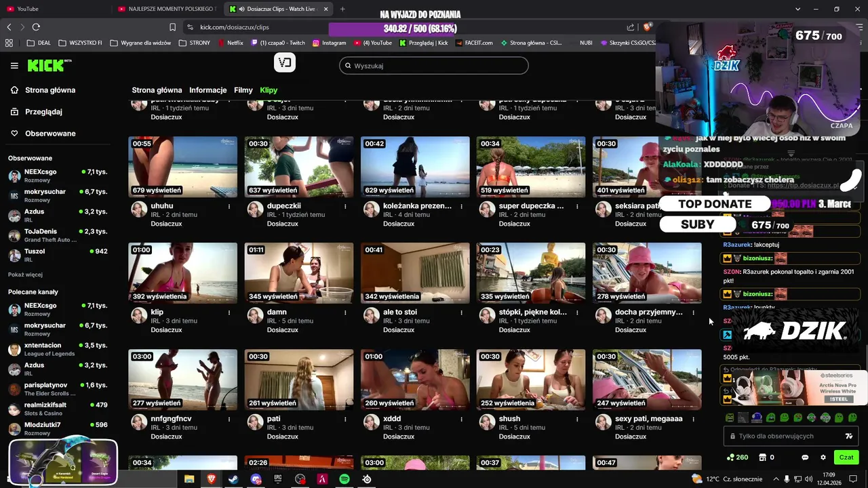The image size is (868, 488).
Task: Toggle the microphone icon in system tray
Action: (787, 479)
